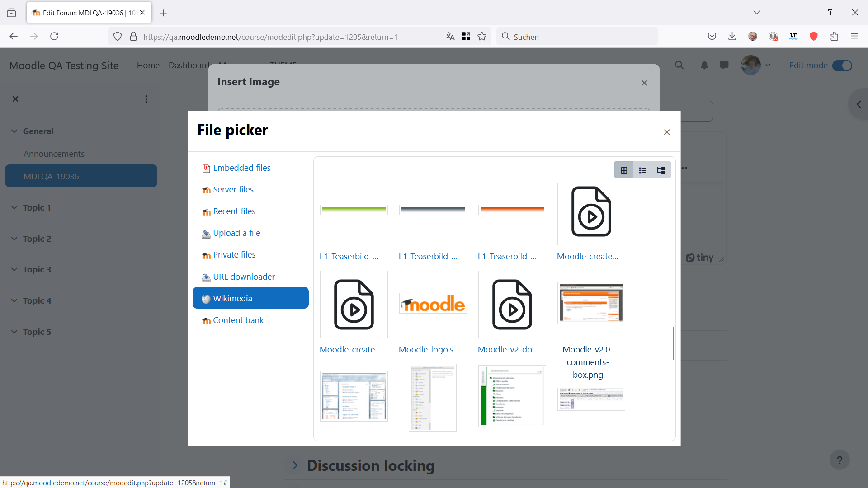Go back in browser history

click(14, 37)
